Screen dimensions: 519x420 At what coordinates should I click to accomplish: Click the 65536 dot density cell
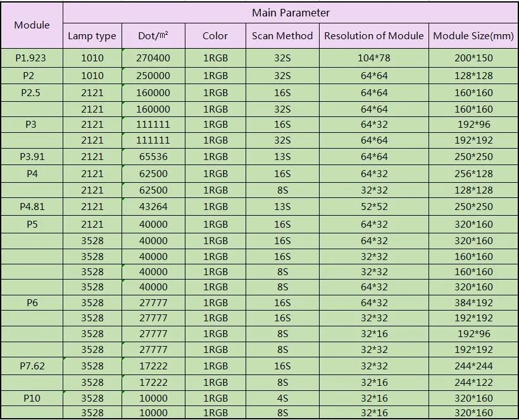(x=153, y=156)
